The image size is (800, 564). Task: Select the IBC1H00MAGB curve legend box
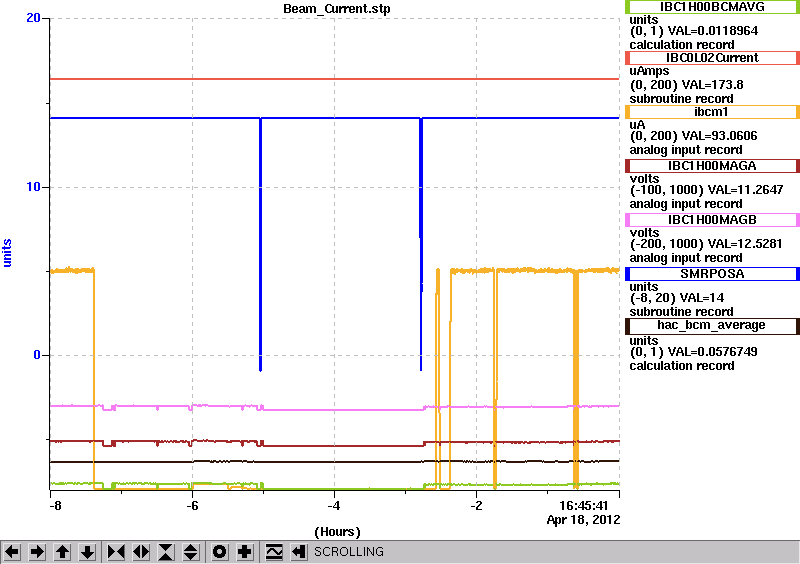point(712,220)
